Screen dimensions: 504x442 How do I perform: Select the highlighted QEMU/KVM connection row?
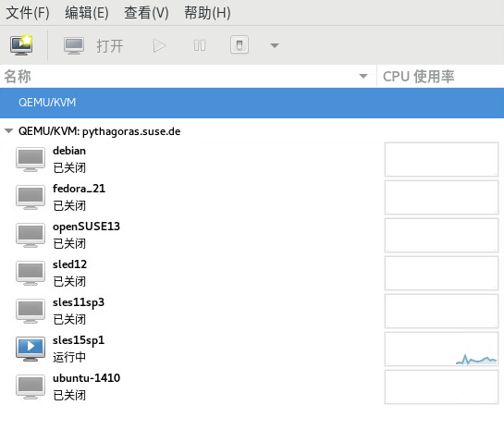click(x=252, y=103)
